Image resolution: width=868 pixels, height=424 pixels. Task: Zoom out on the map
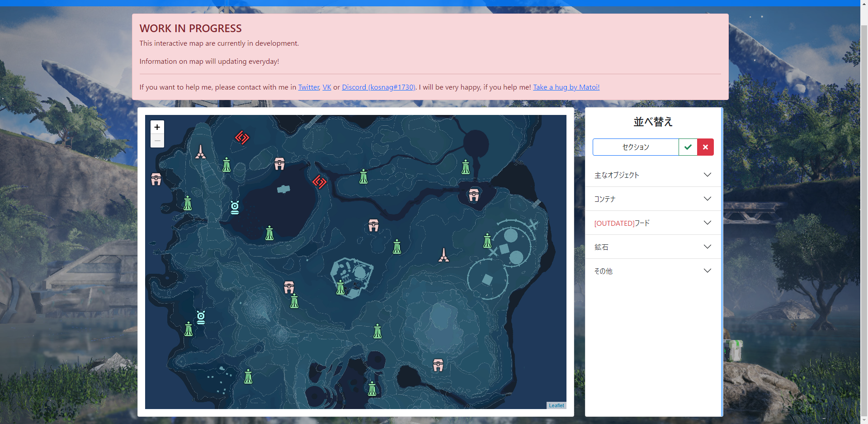click(x=157, y=141)
